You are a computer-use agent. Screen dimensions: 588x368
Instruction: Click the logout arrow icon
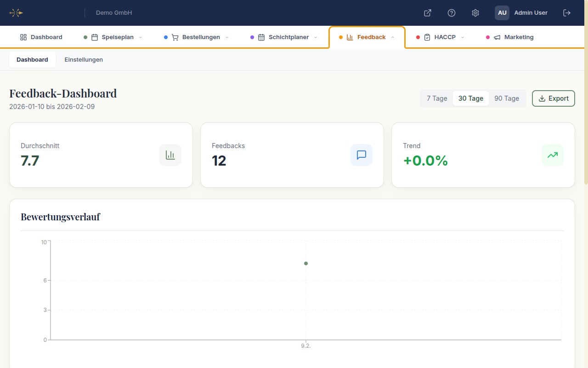pyautogui.click(x=567, y=13)
